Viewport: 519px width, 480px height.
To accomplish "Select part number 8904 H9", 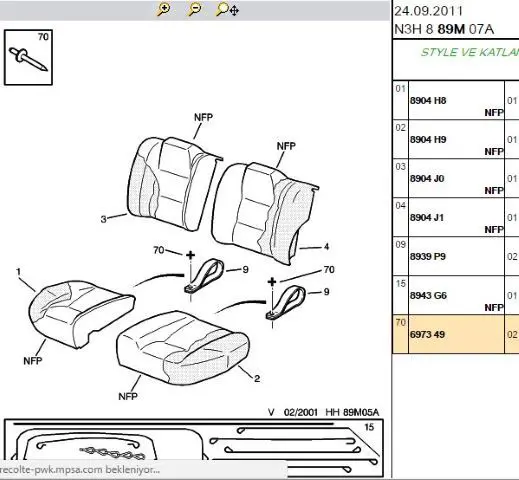I will pyautogui.click(x=428, y=139).
